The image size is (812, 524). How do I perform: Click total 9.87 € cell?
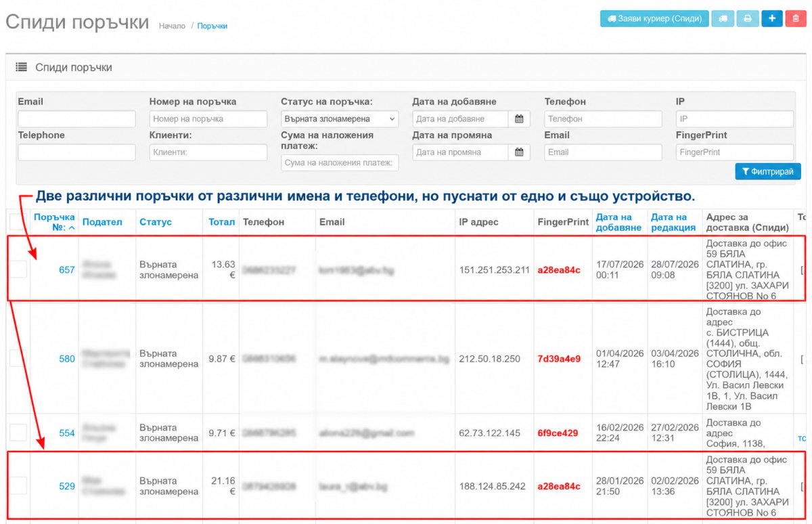click(222, 359)
